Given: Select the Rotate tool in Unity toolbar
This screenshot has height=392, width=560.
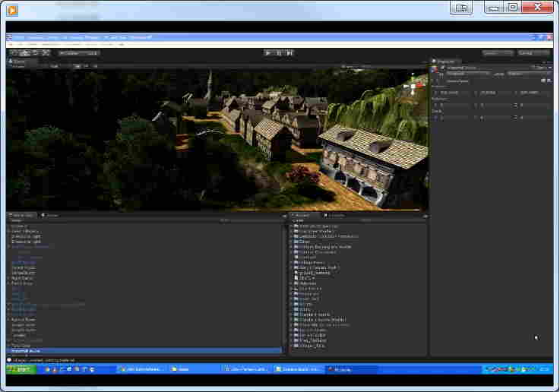Looking at the screenshot, I should [35, 53].
